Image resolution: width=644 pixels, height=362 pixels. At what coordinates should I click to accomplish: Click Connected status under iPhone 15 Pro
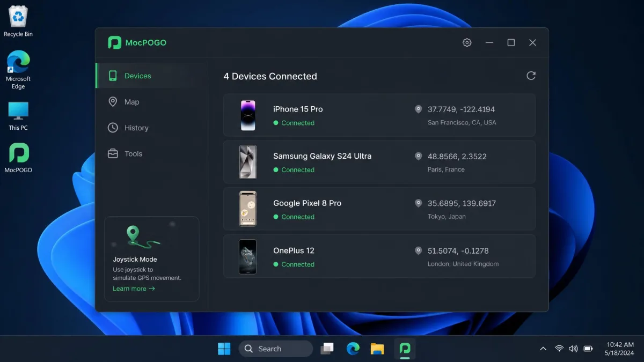click(x=294, y=123)
